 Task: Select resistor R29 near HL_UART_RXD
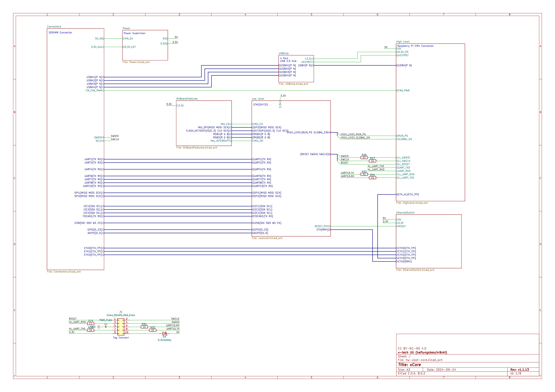pyautogui.click(x=91, y=323)
